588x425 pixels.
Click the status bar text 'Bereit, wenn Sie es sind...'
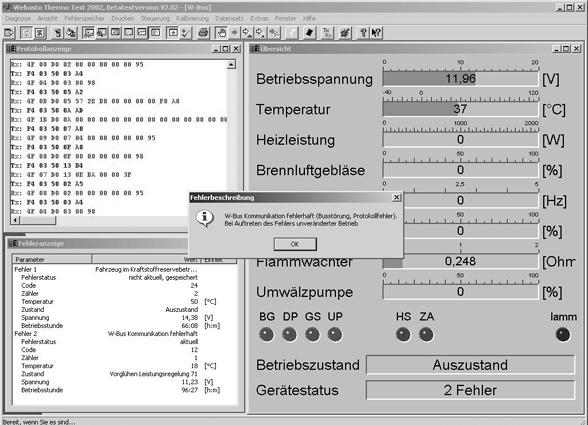pos(38,422)
